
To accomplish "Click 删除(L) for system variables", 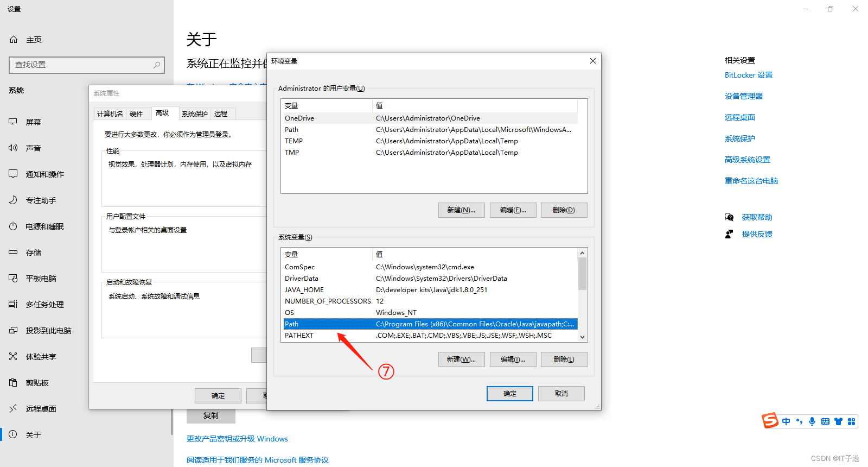I will 564,359.
